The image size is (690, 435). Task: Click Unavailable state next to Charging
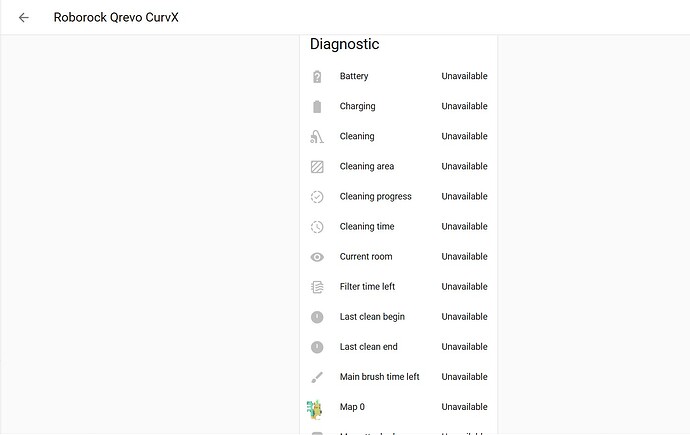click(x=464, y=106)
